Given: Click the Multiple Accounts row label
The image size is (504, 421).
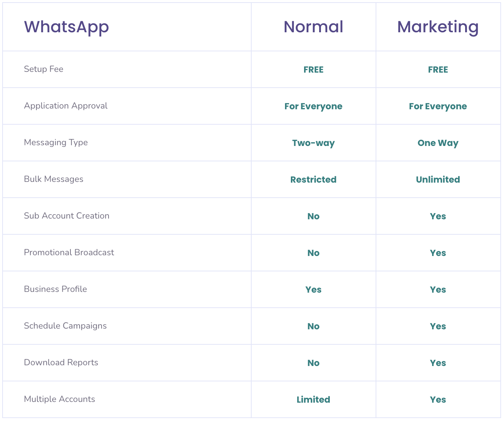Looking at the screenshot, I should (x=59, y=399).
